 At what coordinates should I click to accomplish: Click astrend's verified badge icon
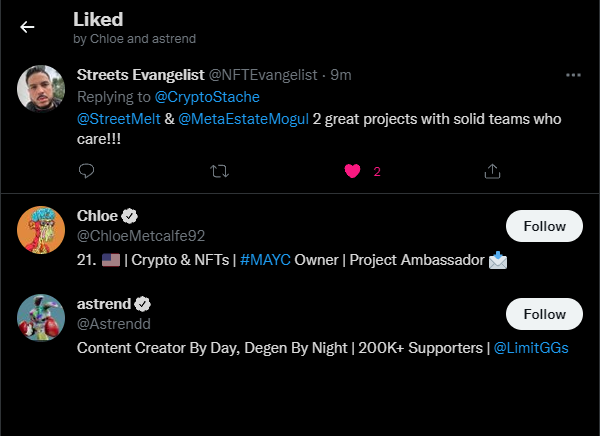point(143,304)
